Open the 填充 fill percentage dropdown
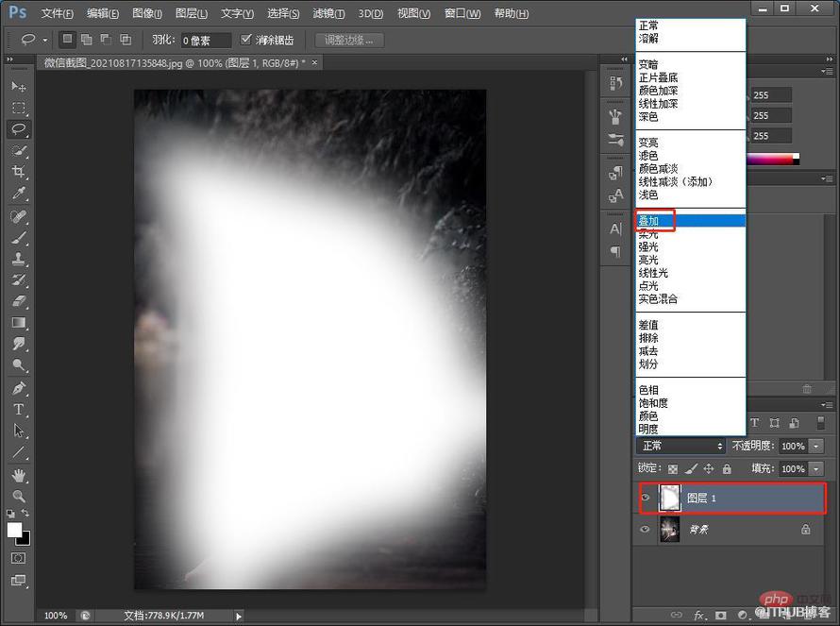Image resolution: width=840 pixels, height=626 pixels. (x=815, y=469)
